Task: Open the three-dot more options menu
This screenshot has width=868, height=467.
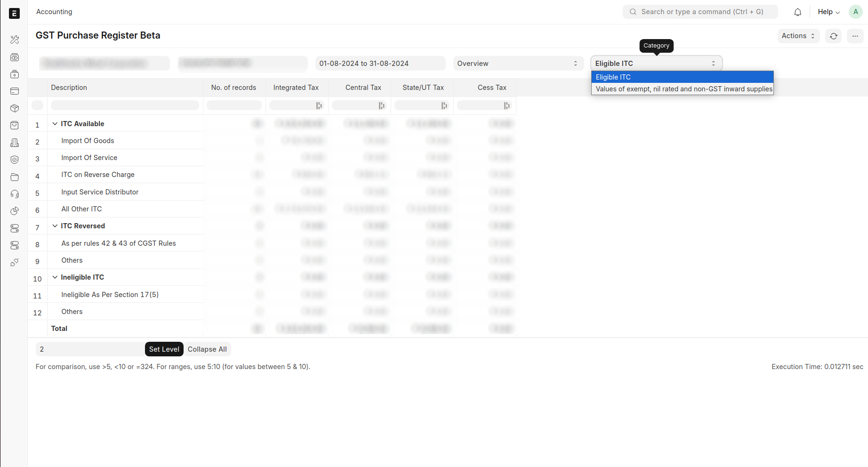Action: pos(855,36)
